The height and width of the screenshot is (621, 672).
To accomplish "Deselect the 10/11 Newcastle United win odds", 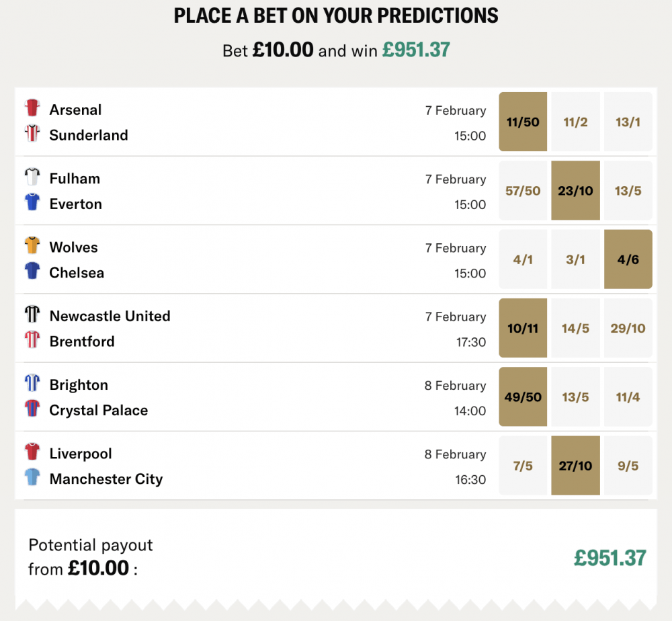I will tap(523, 328).
